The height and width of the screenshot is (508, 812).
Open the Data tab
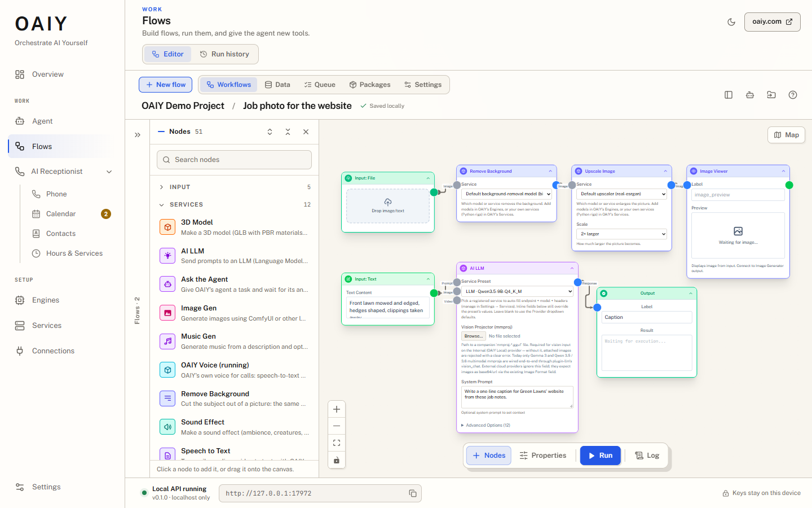(277, 85)
